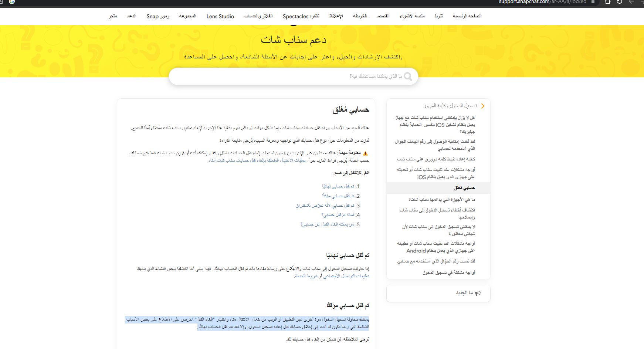Screen dimensions: 644x349
Task: Open sidebar article about blocked network login
Action: click(x=438, y=230)
